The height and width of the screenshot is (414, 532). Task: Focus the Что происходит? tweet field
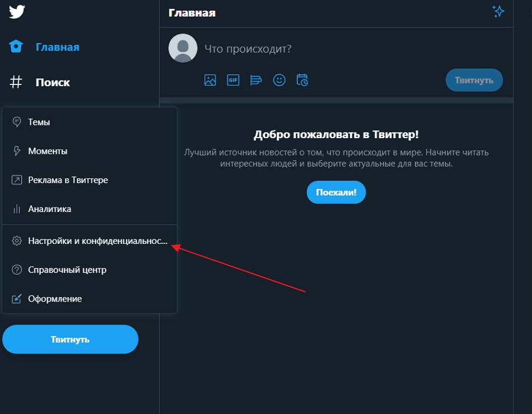(x=353, y=49)
